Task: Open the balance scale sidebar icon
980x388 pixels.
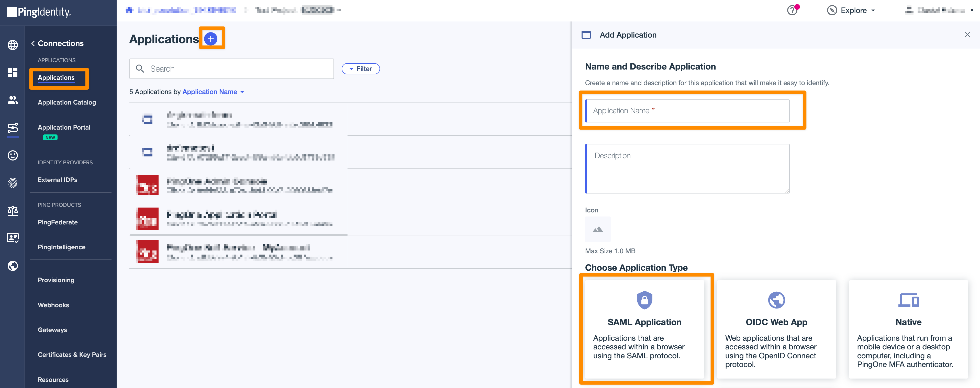Action: click(13, 210)
